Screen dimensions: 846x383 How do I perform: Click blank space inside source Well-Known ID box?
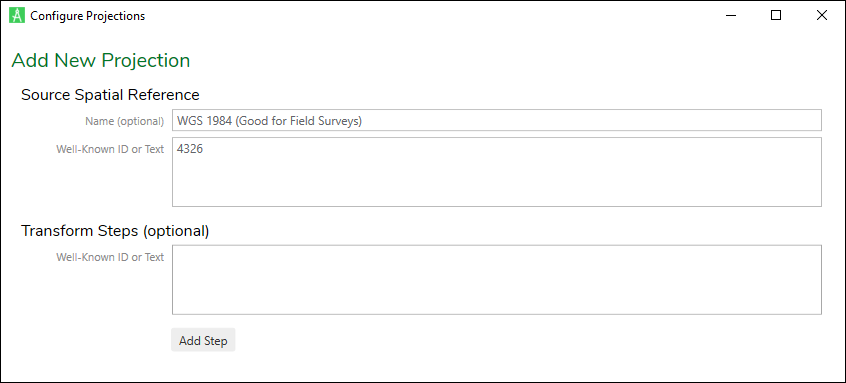click(x=497, y=183)
